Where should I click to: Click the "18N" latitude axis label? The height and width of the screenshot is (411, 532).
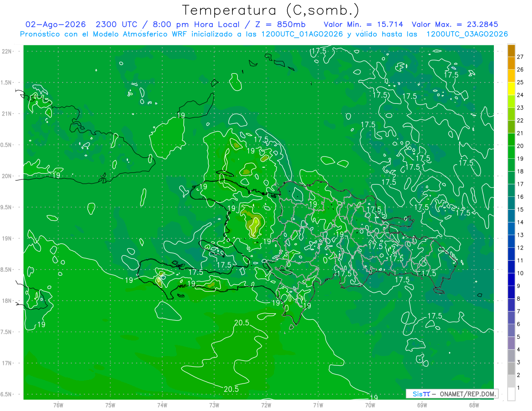(7, 301)
